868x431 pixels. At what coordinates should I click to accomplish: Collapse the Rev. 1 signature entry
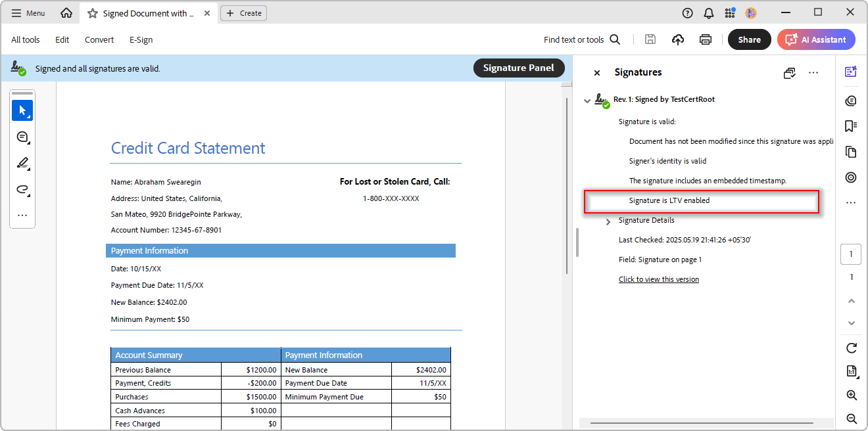[x=587, y=101]
